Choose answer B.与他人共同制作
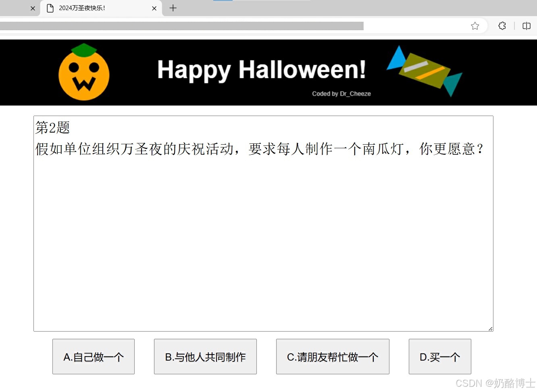 point(205,357)
